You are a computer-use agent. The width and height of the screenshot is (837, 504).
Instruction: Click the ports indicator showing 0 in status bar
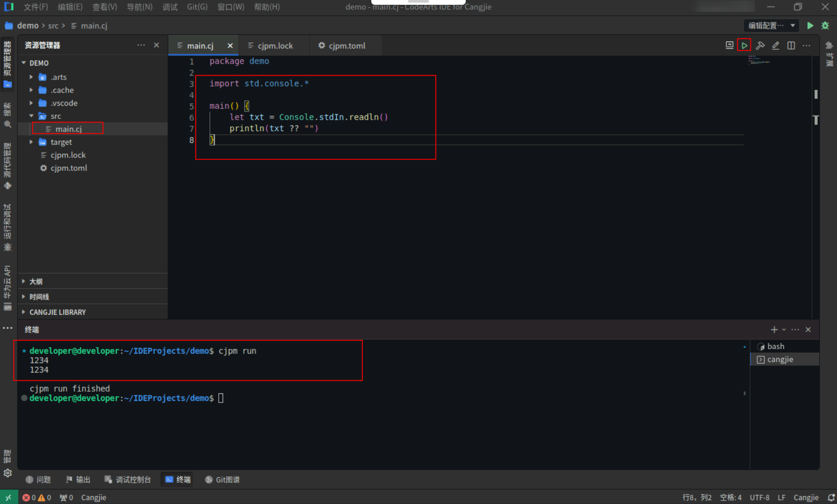click(x=66, y=497)
